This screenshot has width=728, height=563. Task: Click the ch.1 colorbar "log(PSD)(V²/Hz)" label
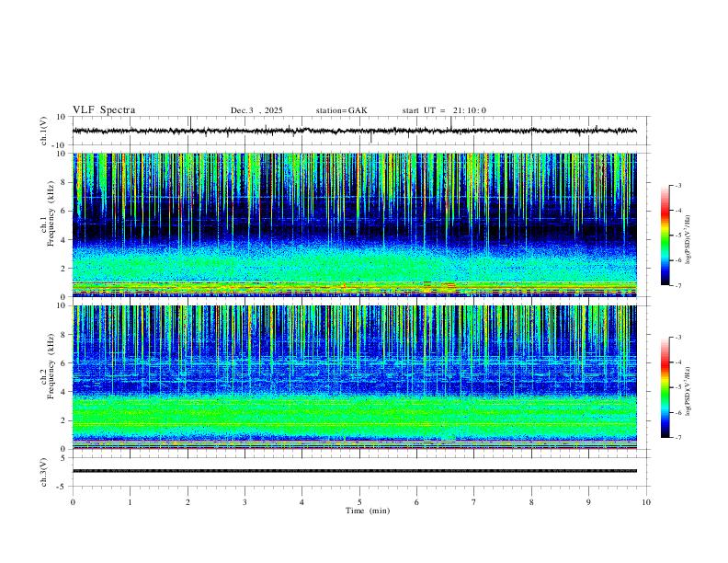[x=688, y=239]
